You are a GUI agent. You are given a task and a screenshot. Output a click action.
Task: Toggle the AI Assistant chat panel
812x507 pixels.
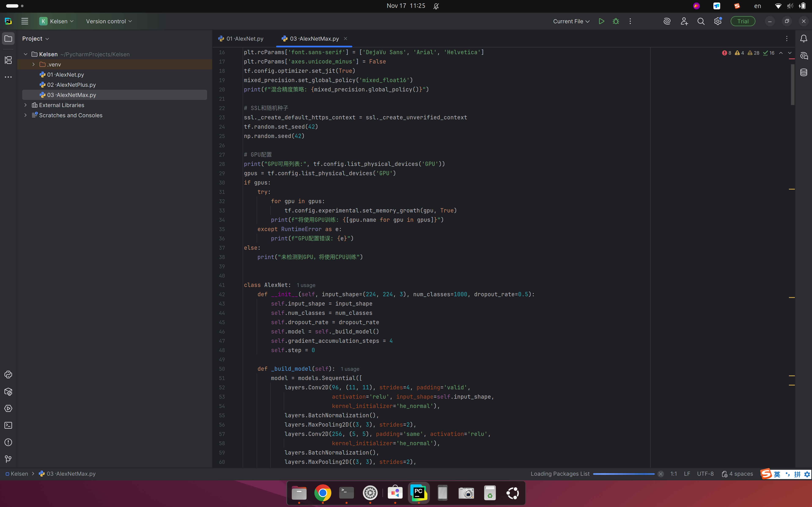pyautogui.click(x=804, y=56)
